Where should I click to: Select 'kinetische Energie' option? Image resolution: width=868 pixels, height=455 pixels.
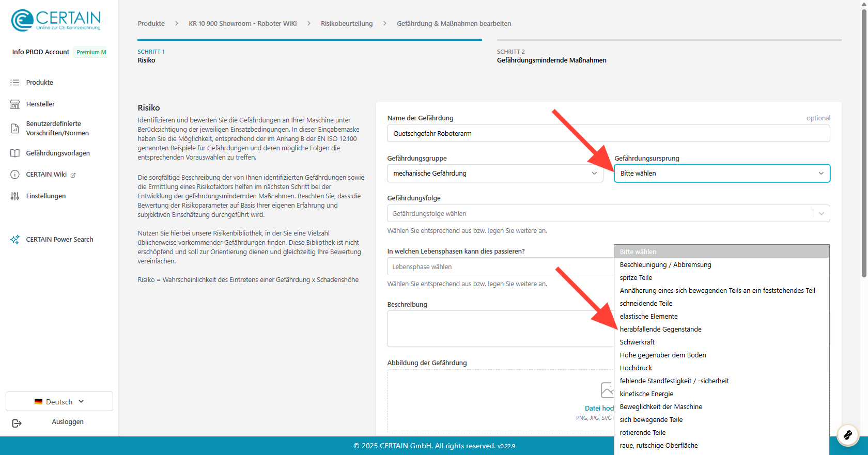click(722, 394)
